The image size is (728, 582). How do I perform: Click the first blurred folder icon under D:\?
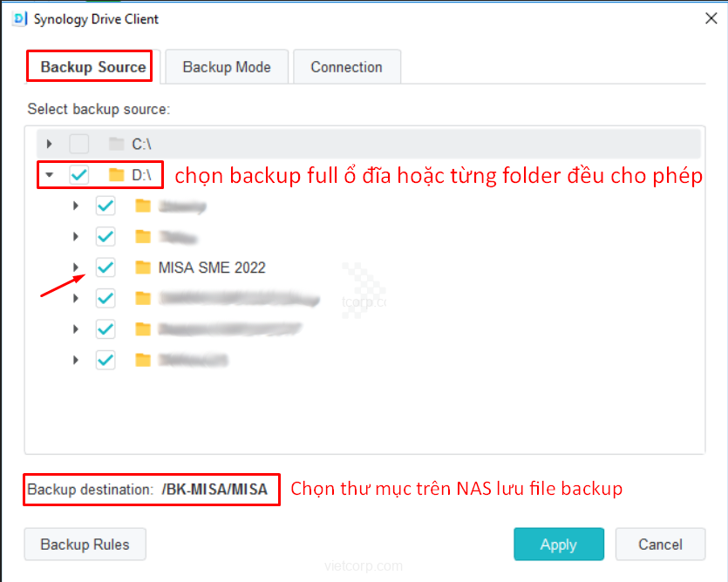(x=143, y=206)
